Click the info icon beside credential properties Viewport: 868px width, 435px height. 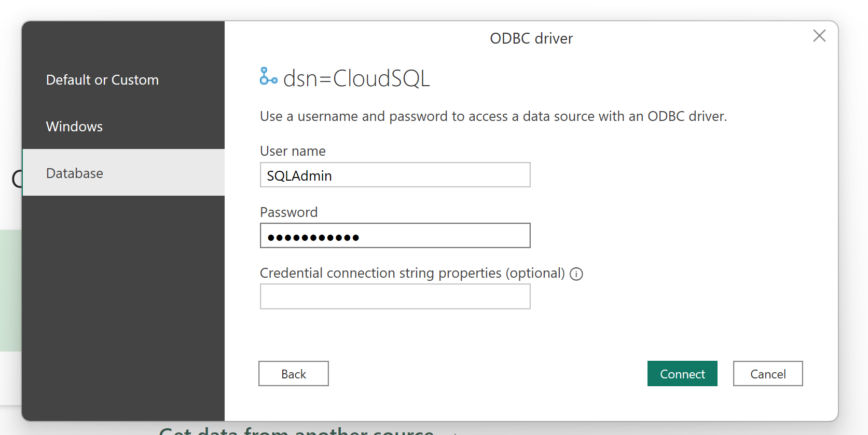coord(576,274)
